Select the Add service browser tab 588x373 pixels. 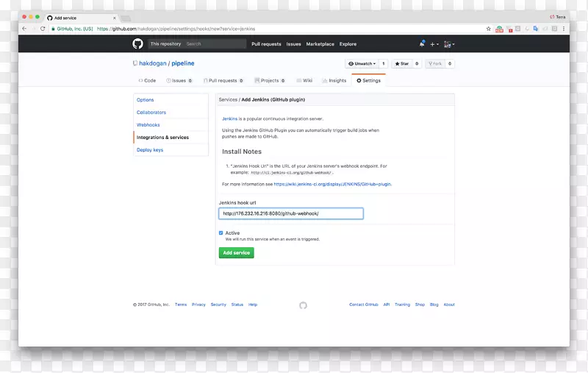click(81, 18)
